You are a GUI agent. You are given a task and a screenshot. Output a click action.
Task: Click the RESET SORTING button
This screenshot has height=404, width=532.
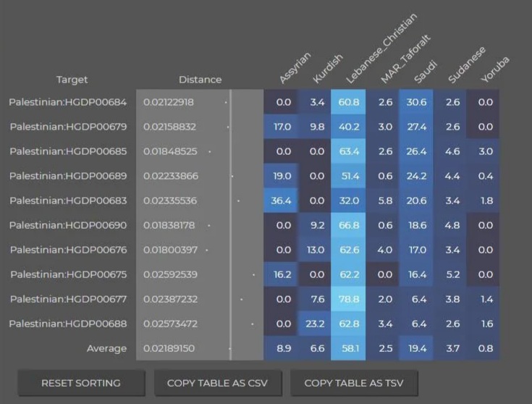coord(81,383)
